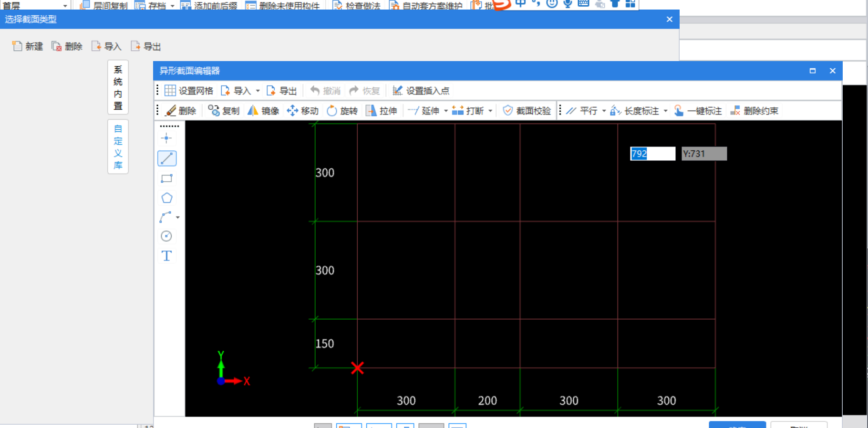Open 设置网格 grid settings
868x428 pixels.
pyautogui.click(x=189, y=91)
